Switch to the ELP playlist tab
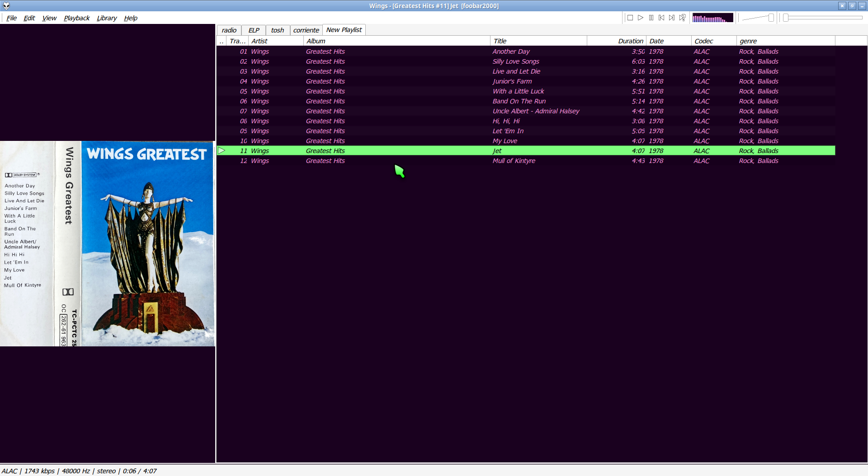Viewport: 868px width, 476px height. pyautogui.click(x=254, y=30)
